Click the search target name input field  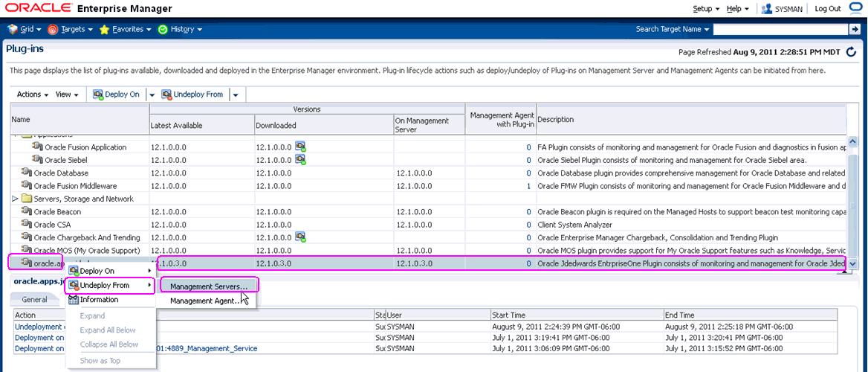point(780,29)
